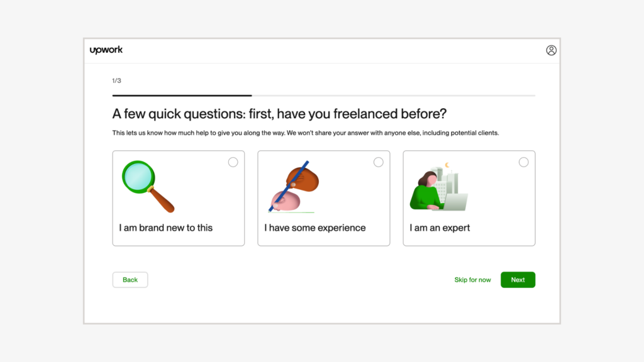Open the user profile account icon
The width and height of the screenshot is (644, 362).
[551, 50]
